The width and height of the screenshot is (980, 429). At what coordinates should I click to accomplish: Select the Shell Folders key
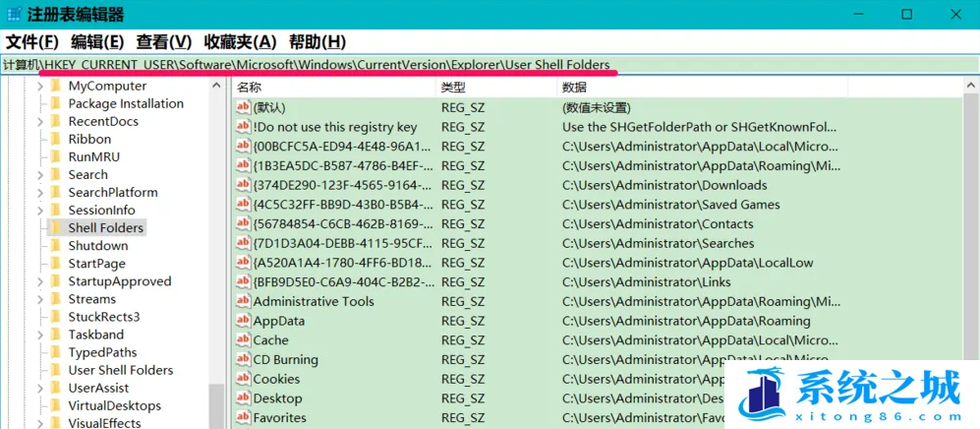tap(105, 228)
